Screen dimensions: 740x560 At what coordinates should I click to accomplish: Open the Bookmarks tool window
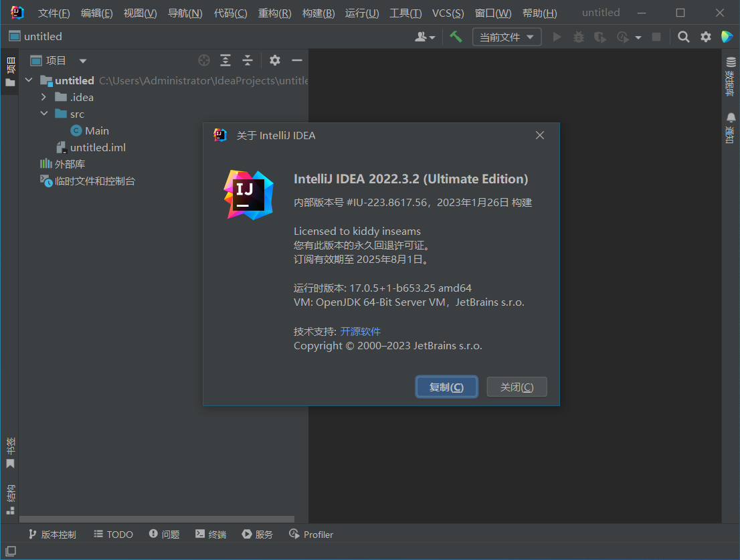(x=11, y=453)
